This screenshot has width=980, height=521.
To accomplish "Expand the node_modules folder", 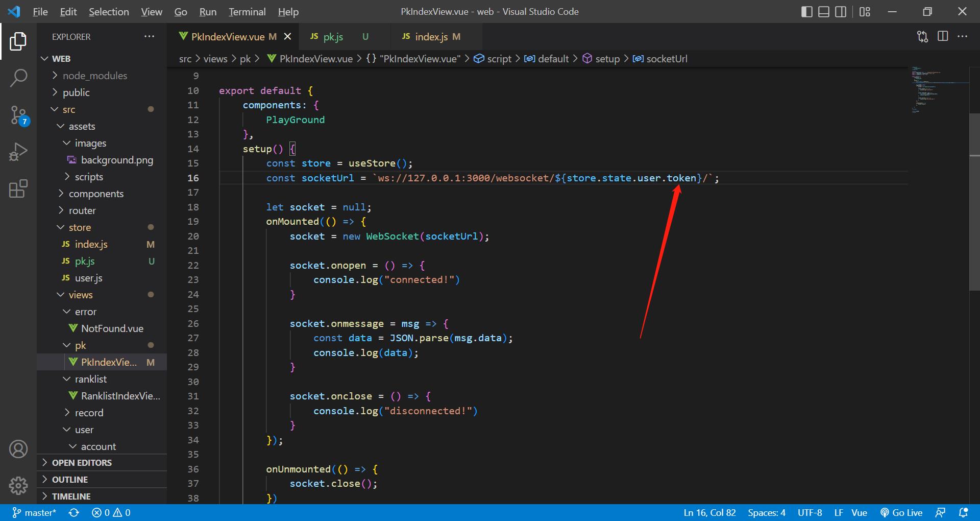I will coord(94,76).
